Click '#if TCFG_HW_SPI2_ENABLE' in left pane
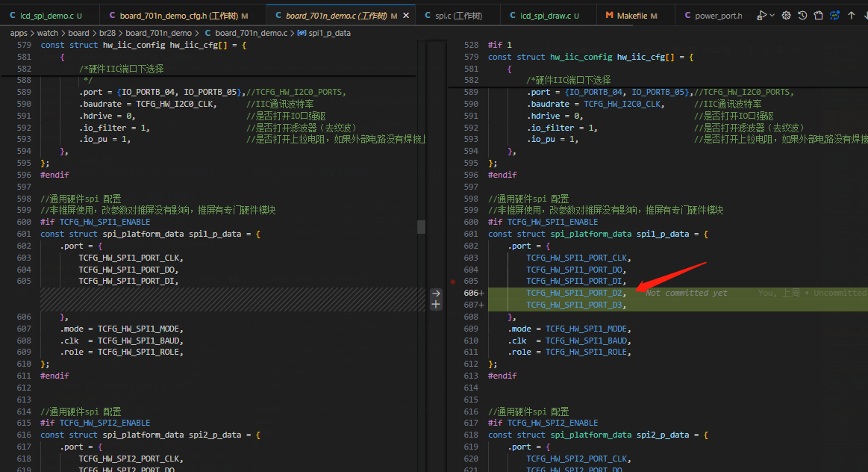Image resolution: width=868 pixels, height=472 pixels. 96,423
